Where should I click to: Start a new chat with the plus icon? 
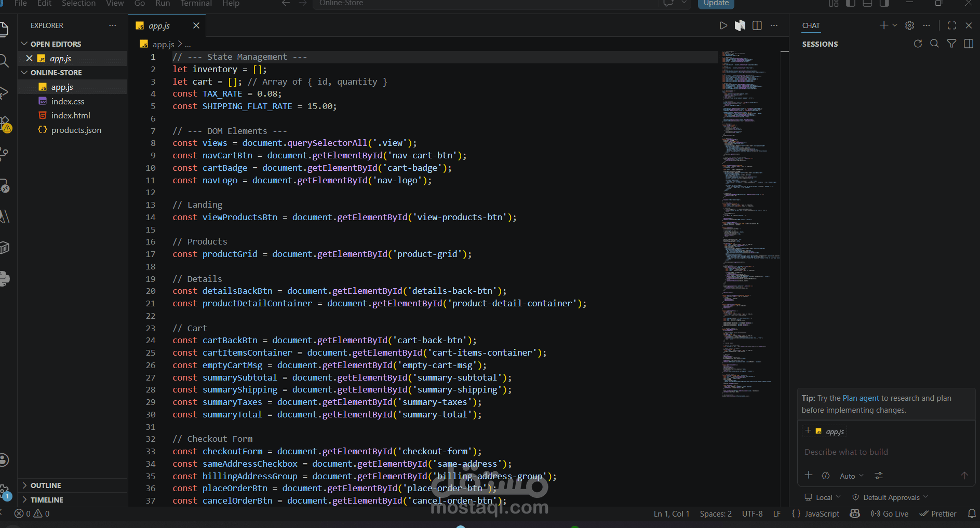pos(883,25)
